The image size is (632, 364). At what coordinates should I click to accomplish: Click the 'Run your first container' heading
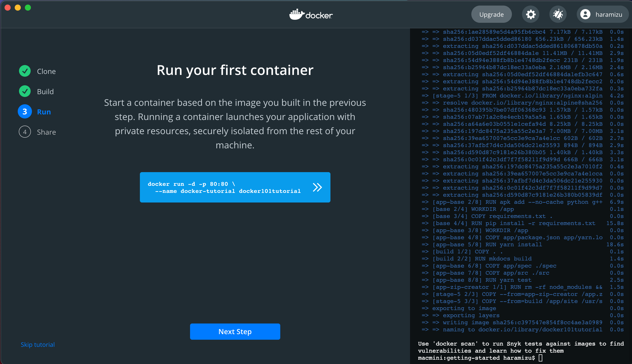pos(235,70)
